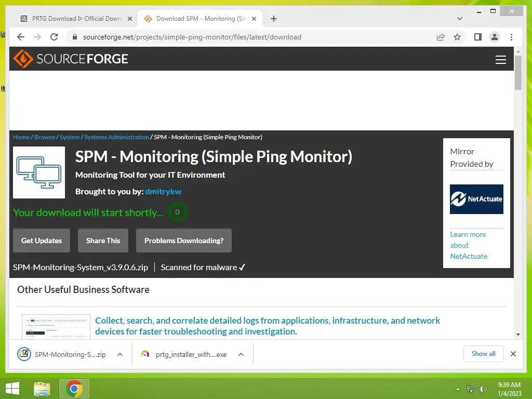Click the Problems Downloading? button
This screenshot has height=399, width=532.
point(184,241)
